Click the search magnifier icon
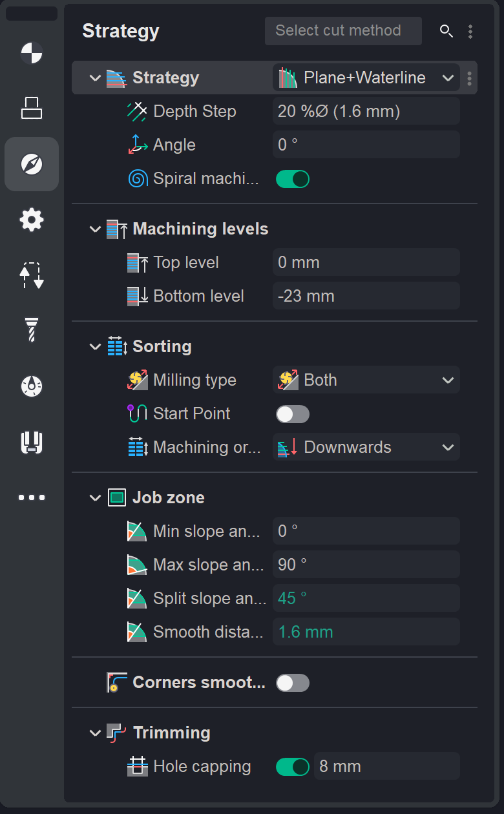This screenshot has height=814, width=504. point(446,31)
